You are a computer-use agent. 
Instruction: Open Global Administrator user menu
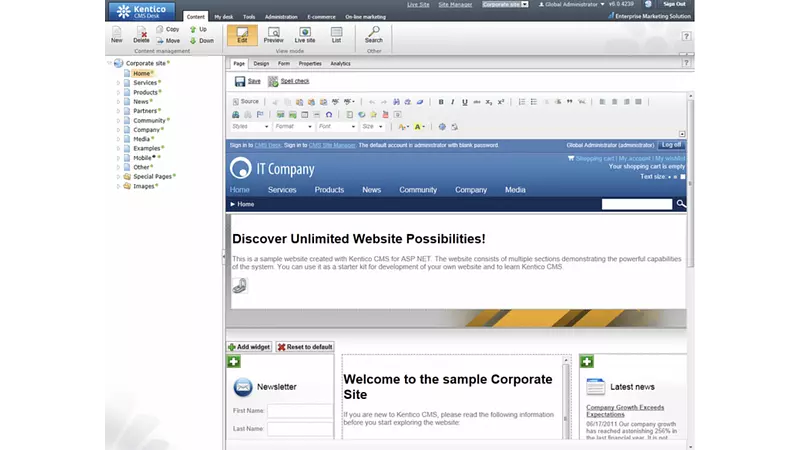[572, 4]
